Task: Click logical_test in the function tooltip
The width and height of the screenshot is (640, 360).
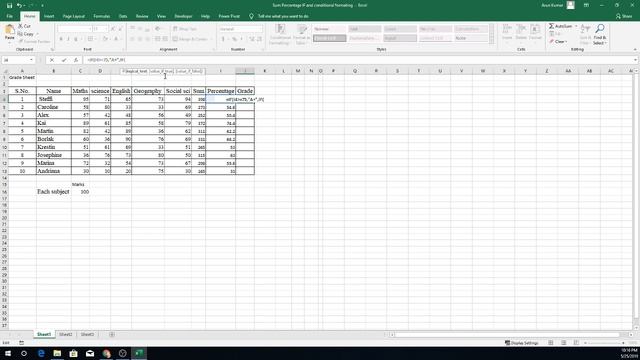Action: tap(137, 71)
